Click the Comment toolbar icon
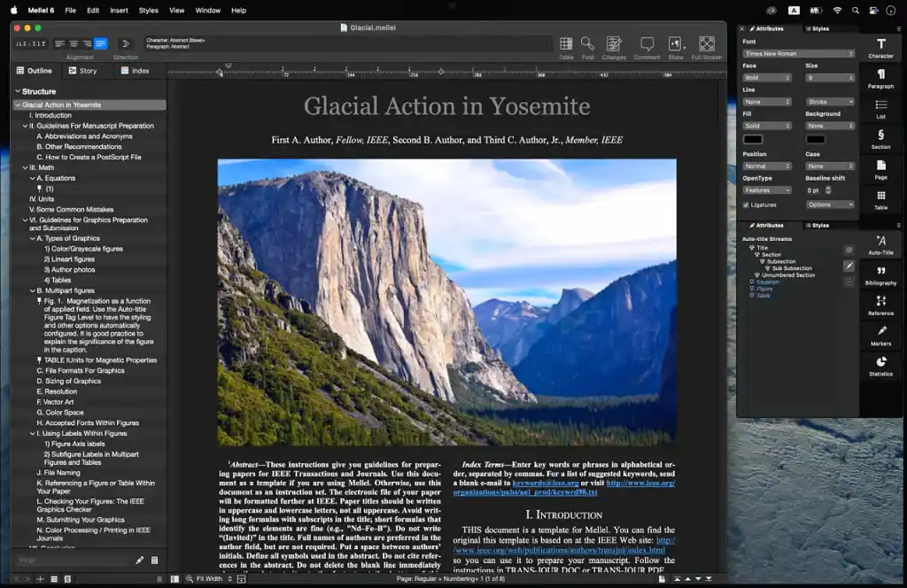 [x=647, y=46]
